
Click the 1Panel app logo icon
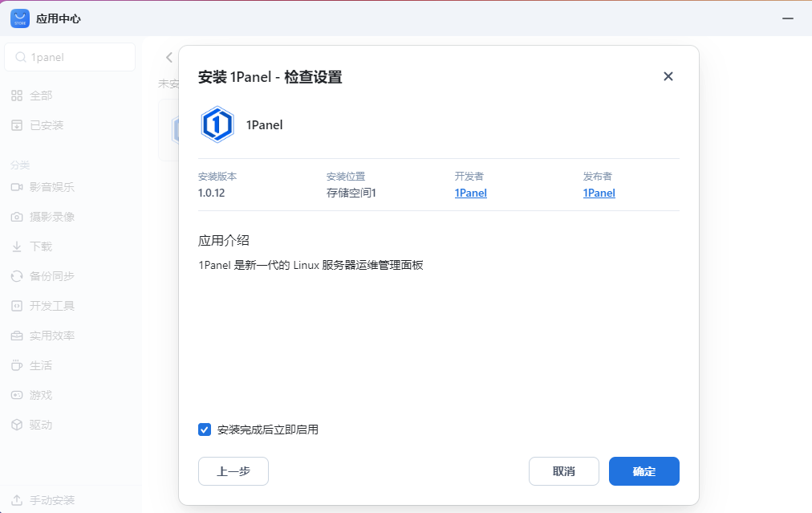[x=217, y=124]
